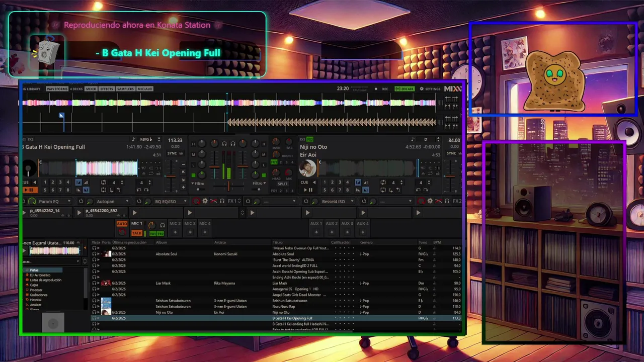Screen dimensions: 644x362
Task: Toggle the SAMPLERS section button
Action: tap(125, 89)
